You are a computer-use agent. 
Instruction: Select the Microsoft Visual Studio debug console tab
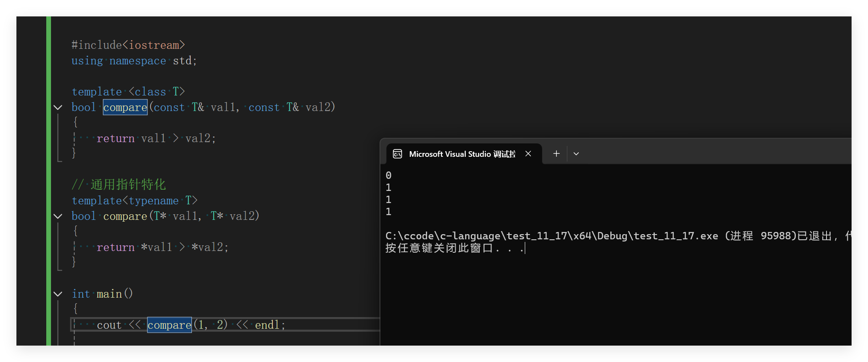point(464,154)
